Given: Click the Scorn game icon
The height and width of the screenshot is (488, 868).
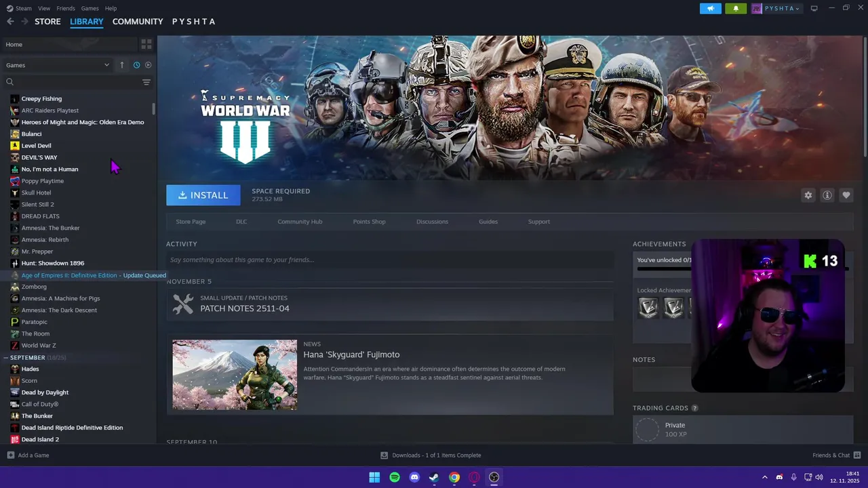Looking at the screenshot, I should (x=15, y=381).
